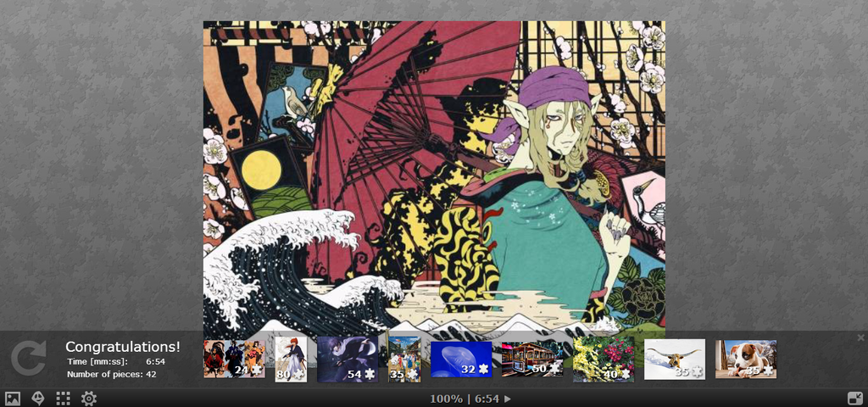Viewport: 868px width, 407px height.
Task: Close the congratulations panel
Action: [860, 337]
